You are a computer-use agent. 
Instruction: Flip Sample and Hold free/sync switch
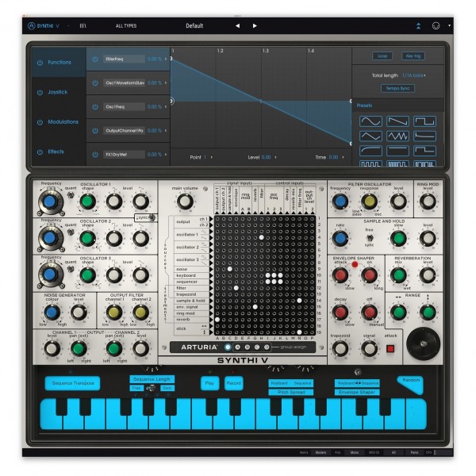(x=369, y=238)
